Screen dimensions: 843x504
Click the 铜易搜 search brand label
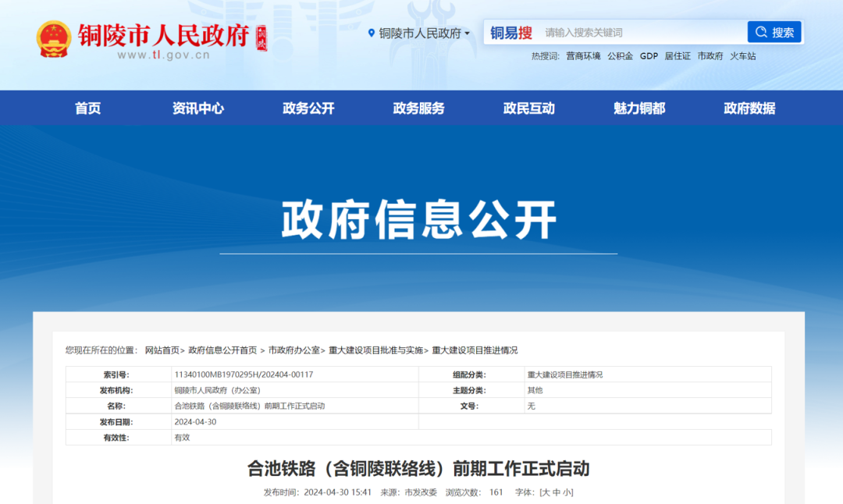(x=510, y=33)
